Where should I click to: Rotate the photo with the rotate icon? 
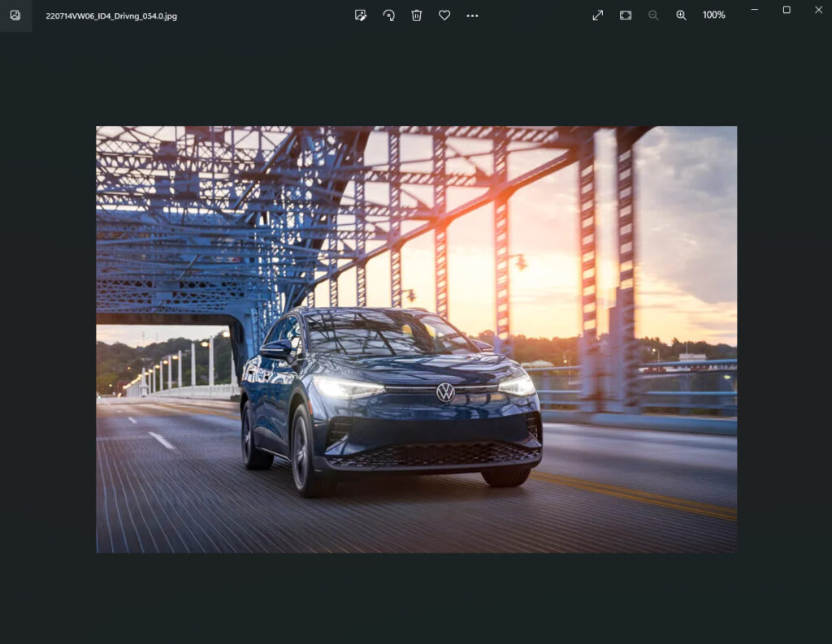tap(389, 15)
